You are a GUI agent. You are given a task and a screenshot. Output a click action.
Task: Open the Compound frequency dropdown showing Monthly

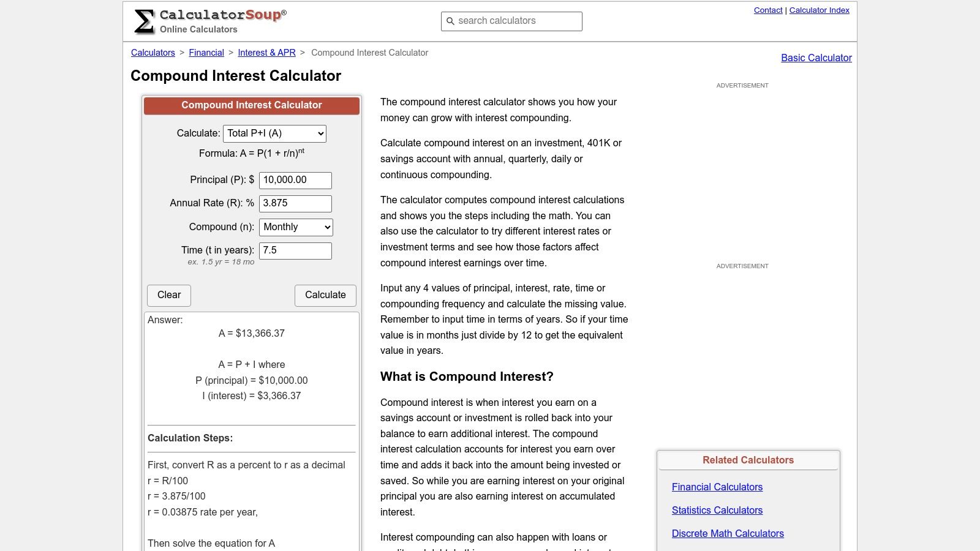pyautogui.click(x=296, y=227)
